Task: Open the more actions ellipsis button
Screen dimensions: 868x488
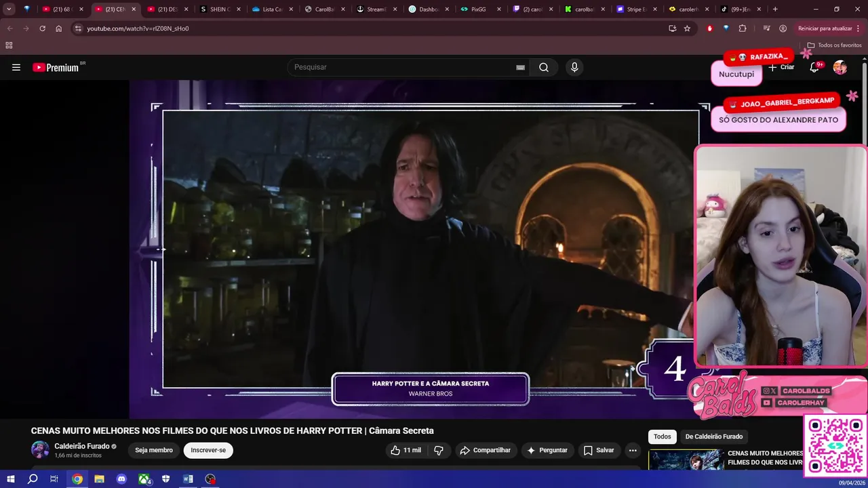Action: 633,450
